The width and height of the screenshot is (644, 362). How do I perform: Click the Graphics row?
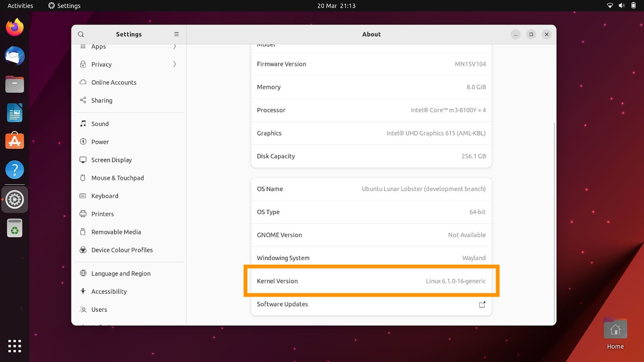[x=371, y=133]
